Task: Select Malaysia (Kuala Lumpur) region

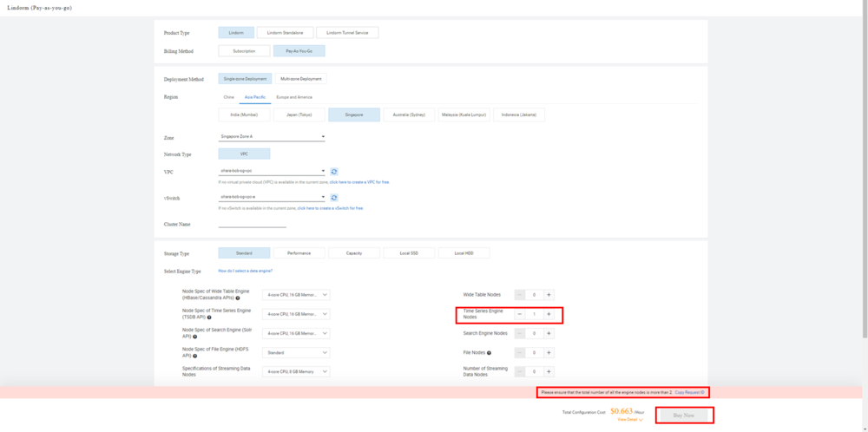Action: (464, 115)
